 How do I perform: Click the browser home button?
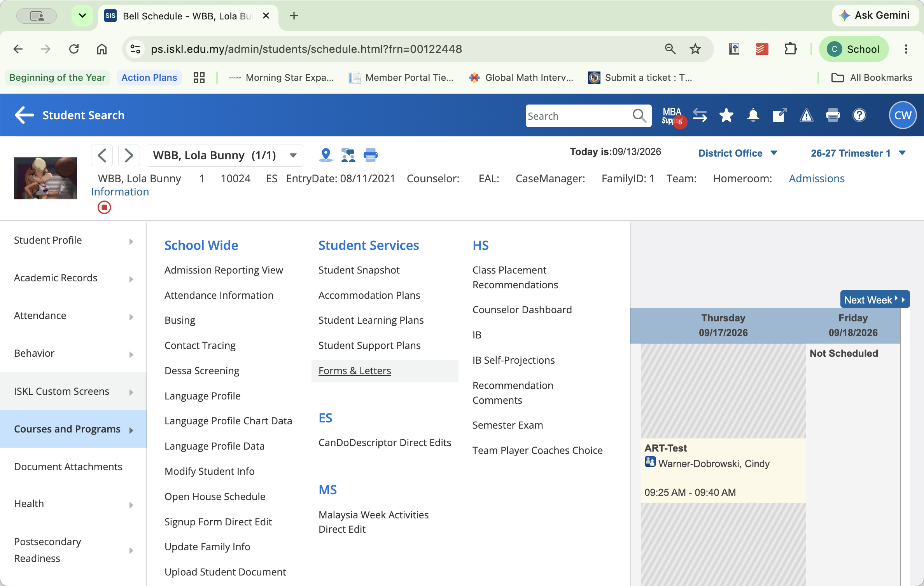102,49
